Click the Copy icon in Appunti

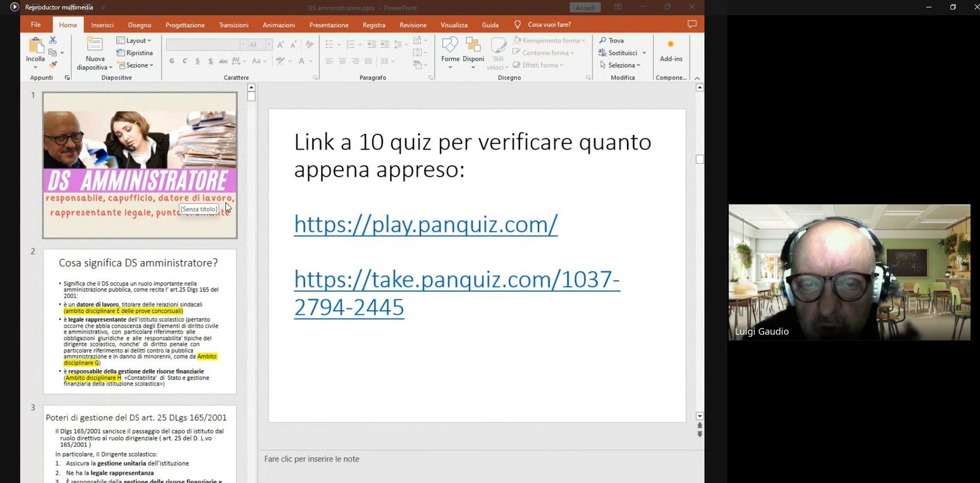[53, 53]
